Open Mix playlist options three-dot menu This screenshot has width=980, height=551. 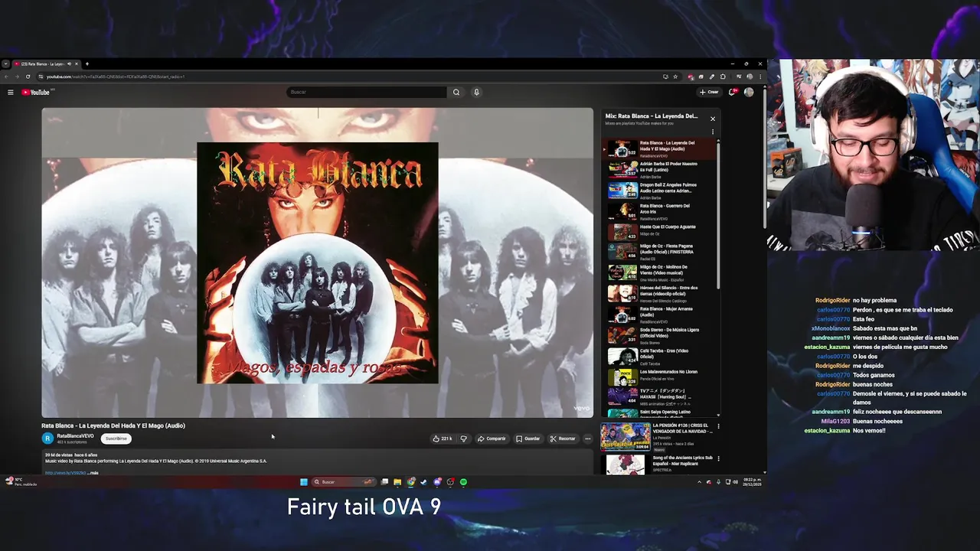pos(713,132)
